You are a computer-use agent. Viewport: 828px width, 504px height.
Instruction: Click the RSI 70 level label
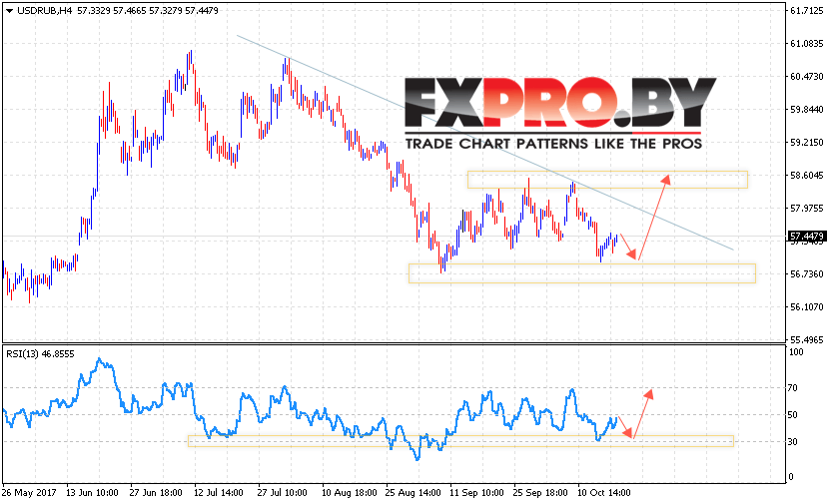(792, 388)
